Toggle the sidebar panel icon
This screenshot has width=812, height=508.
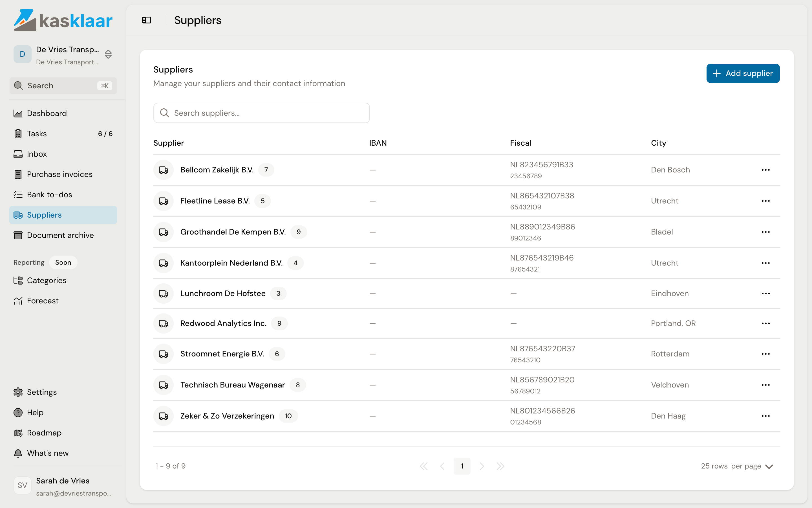coord(147,20)
